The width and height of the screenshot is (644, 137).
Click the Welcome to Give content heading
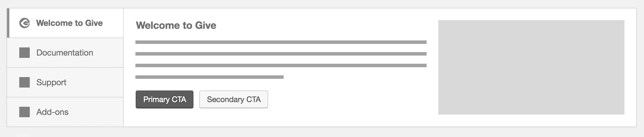[x=176, y=25]
